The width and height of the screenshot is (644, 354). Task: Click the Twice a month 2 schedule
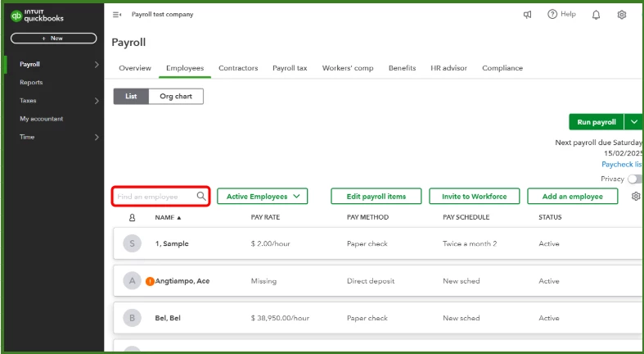(470, 243)
